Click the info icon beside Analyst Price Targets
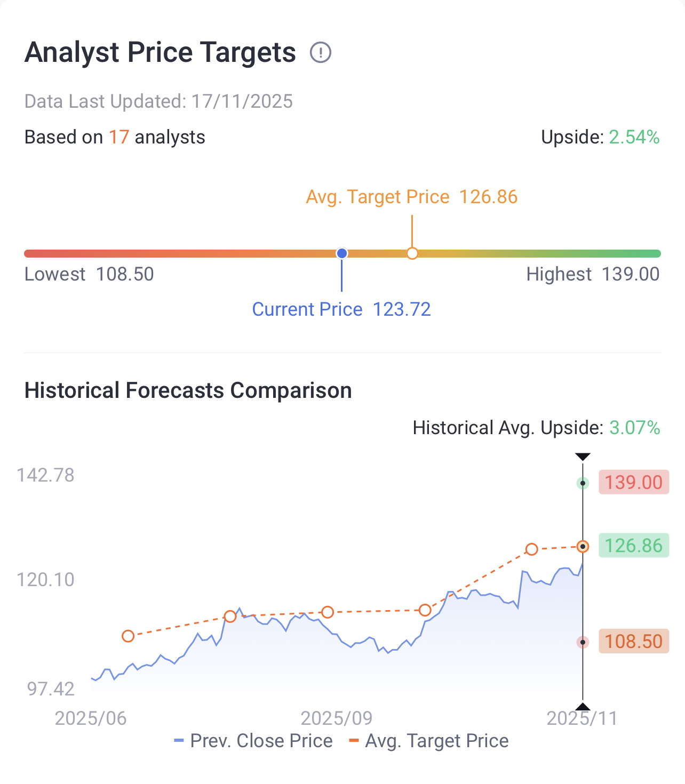The image size is (685, 784). click(321, 53)
